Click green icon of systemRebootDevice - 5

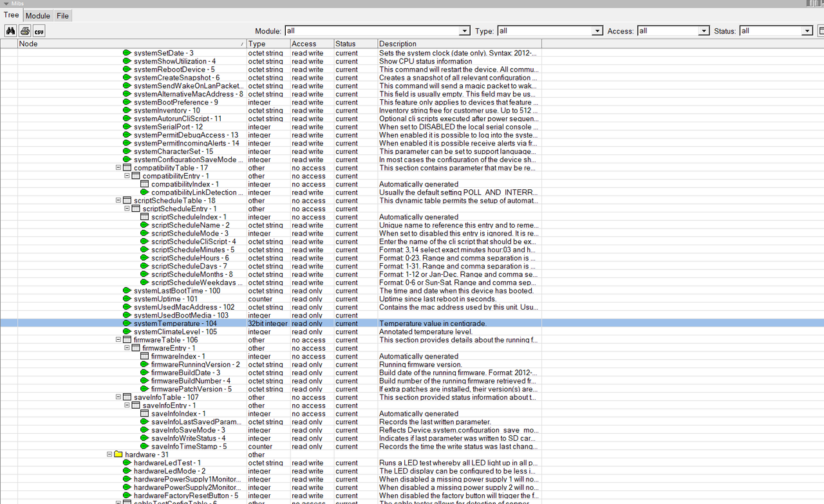coord(127,70)
